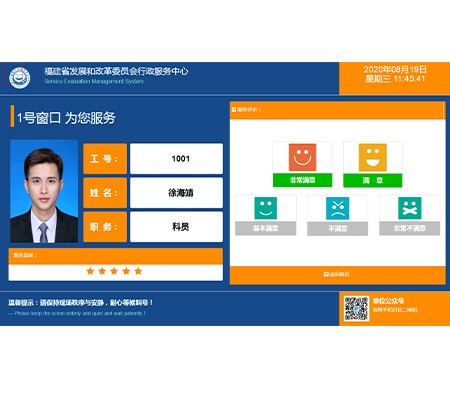Click the orange bar link below evaluation panel
The height and width of the screenshot is (400, 450).
coord(337,275)
